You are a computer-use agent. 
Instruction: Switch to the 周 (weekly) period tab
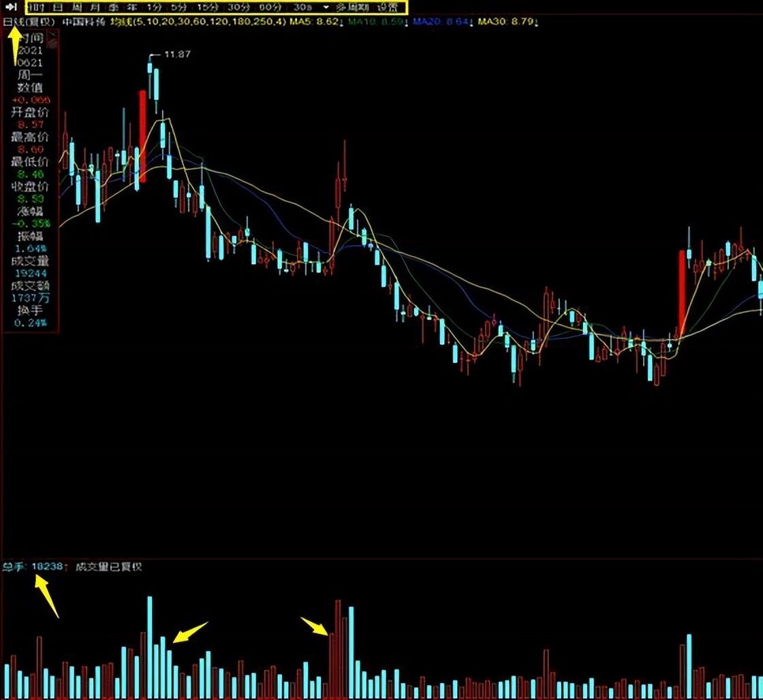click(x=76, y=7)
